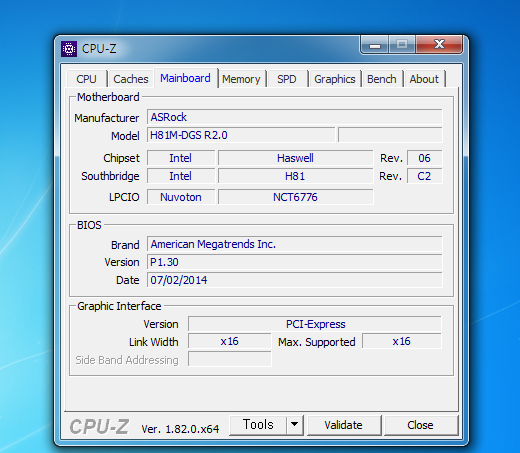The width and height of the screenshot is (520, 453).
Task: Click the Validate button
Action: (x=343, y=425)
